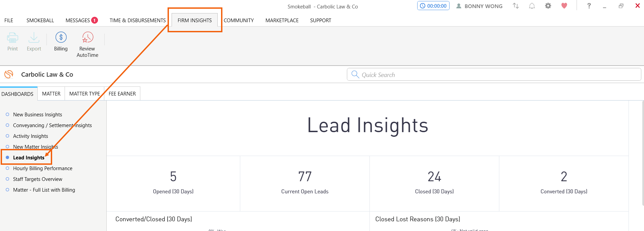The width and height of the screenshot is (644, 231).
Task: Select Lead Insights dashboard
Action: tap(29, 158)
